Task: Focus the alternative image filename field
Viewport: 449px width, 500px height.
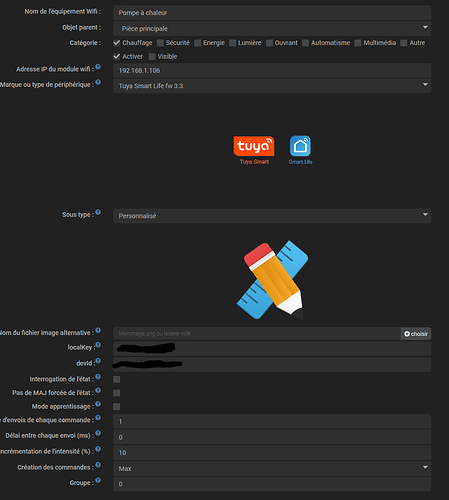Action: tap(257, 334)
